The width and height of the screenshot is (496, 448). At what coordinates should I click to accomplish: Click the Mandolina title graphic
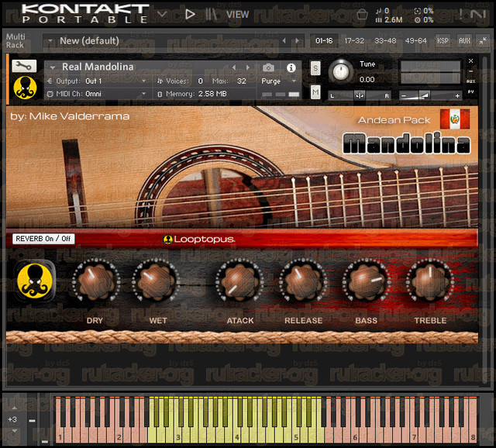click(x=406, y=144)
